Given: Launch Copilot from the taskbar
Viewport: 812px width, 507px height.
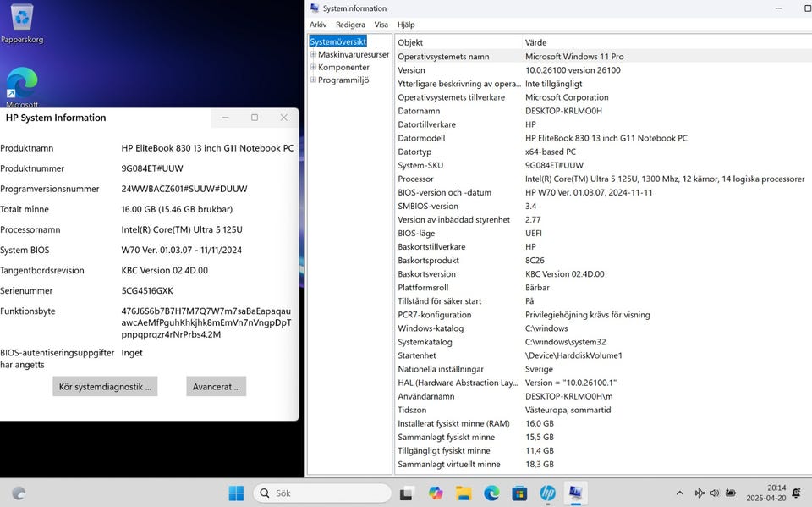Looking at the screenshot, I should click(x=436, y=493).
